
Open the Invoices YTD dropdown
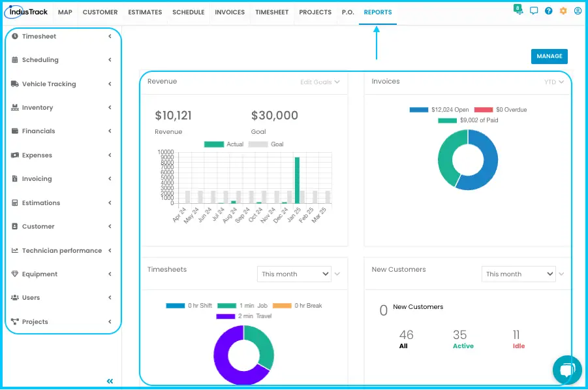(x=554, y=82)
